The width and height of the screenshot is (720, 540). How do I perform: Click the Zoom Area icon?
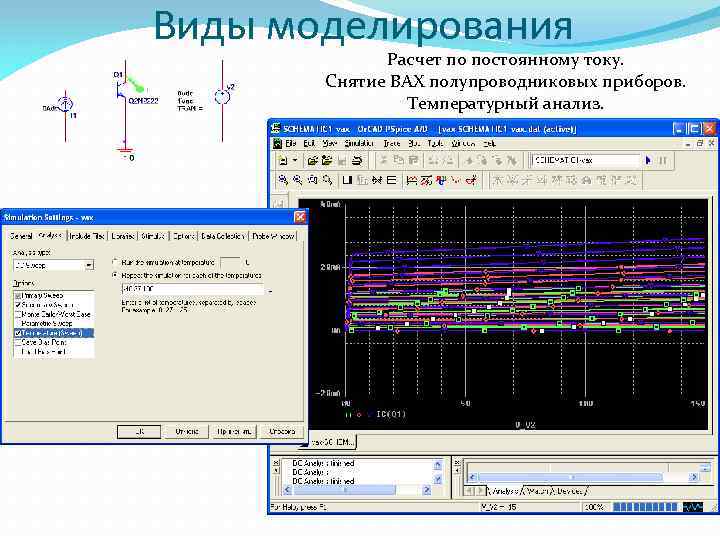[x=312, y=180]
